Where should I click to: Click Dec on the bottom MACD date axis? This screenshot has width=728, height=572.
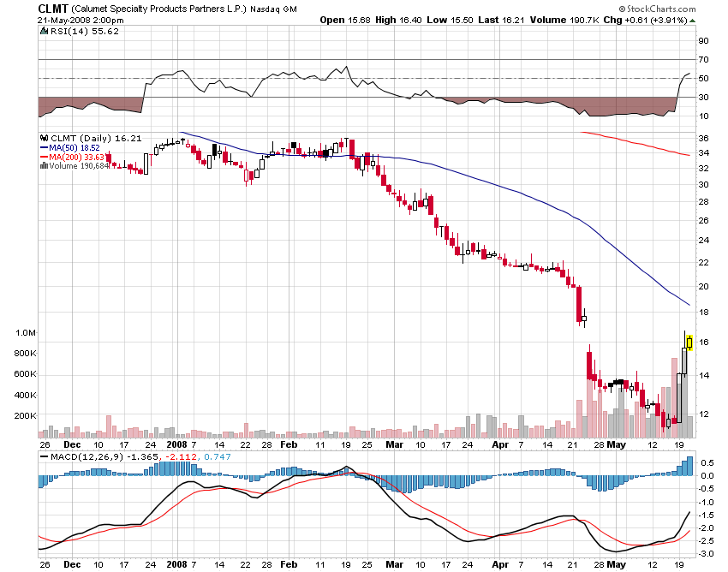click(72, 564)
